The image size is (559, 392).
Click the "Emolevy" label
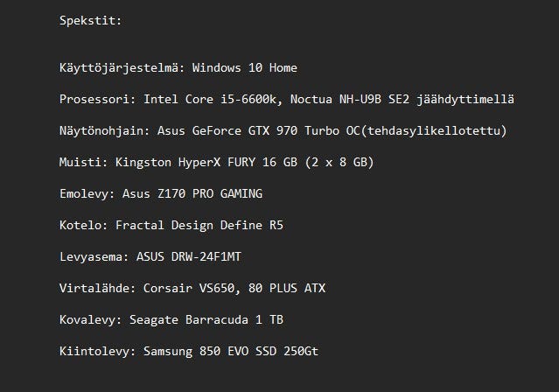pyautogui.click(x=84, y=193)
